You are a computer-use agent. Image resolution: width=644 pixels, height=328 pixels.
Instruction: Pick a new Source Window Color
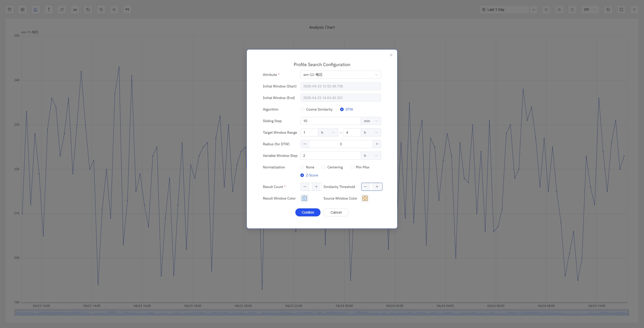pyautogui.click(x=365, y=198)
